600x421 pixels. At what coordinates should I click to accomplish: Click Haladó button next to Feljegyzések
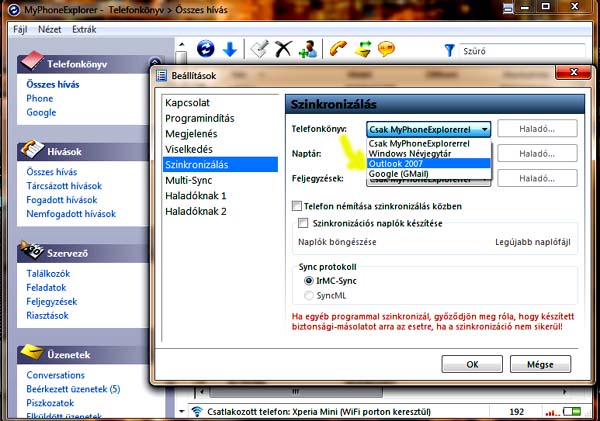coord(537,178)
